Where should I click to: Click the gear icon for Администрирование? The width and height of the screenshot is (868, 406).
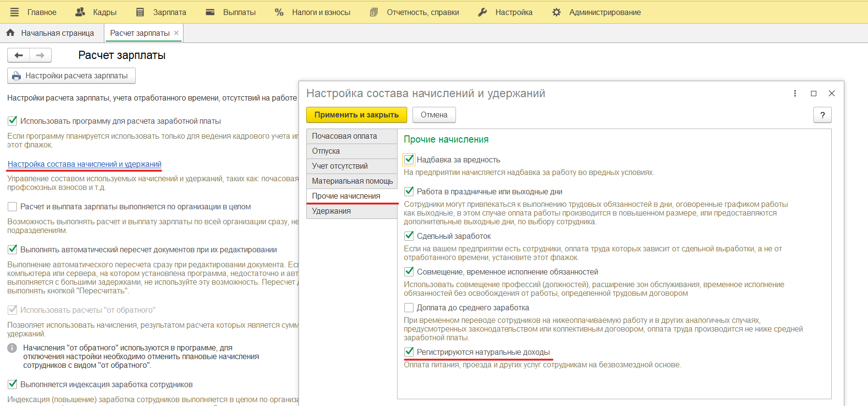[556, 12]
